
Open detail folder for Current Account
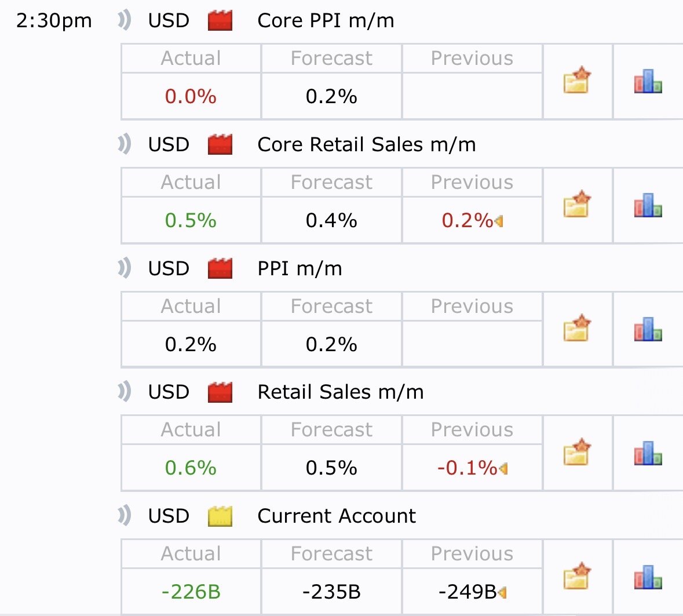576,576
